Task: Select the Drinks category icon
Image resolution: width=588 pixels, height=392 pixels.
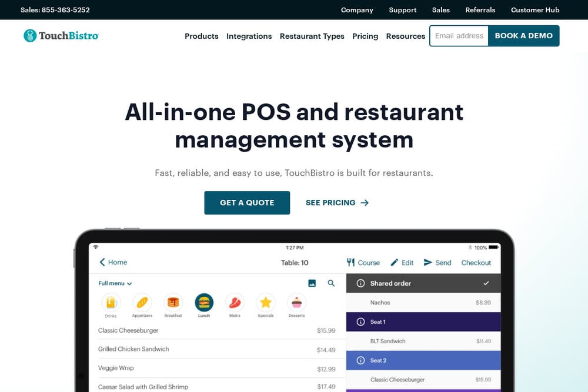Action: click(x=111, y=303)
